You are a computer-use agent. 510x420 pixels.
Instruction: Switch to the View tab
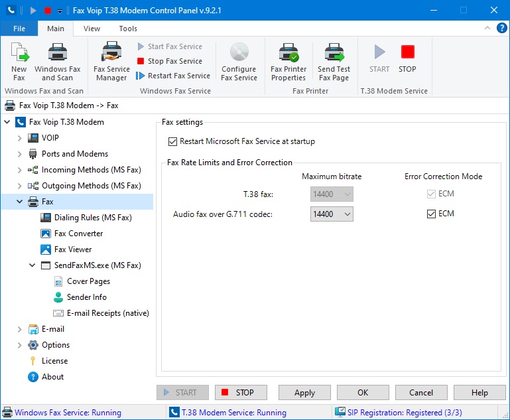pyautogui.click(x=92, y=29)
